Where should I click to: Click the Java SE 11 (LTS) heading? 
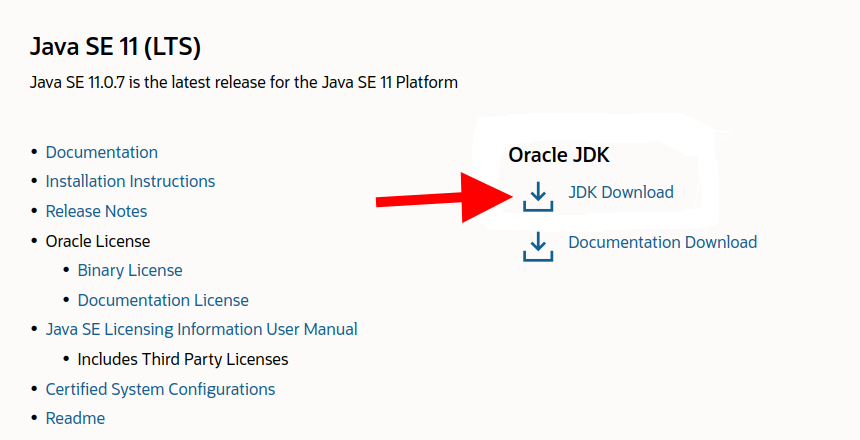(x=115, y=47)
